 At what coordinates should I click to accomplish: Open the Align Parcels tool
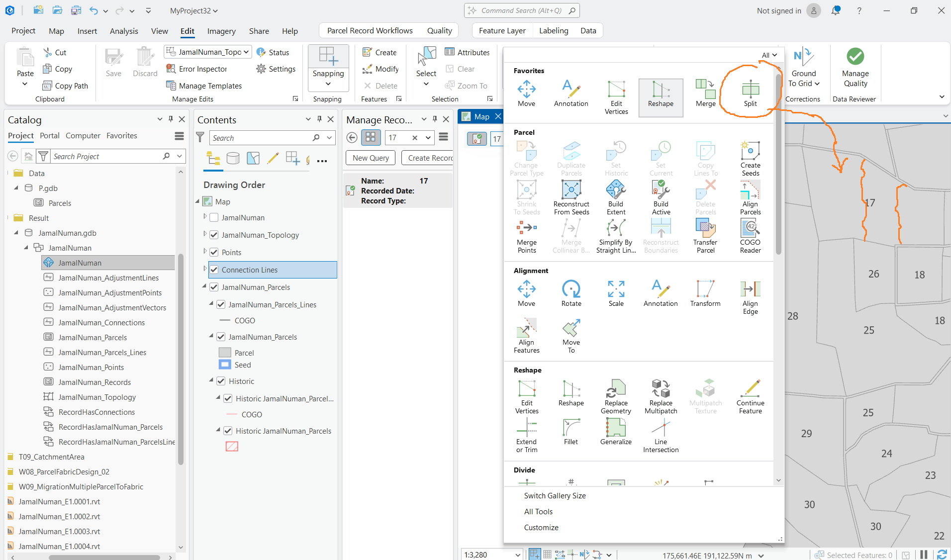pyautogui.click(x=750, y=197)
